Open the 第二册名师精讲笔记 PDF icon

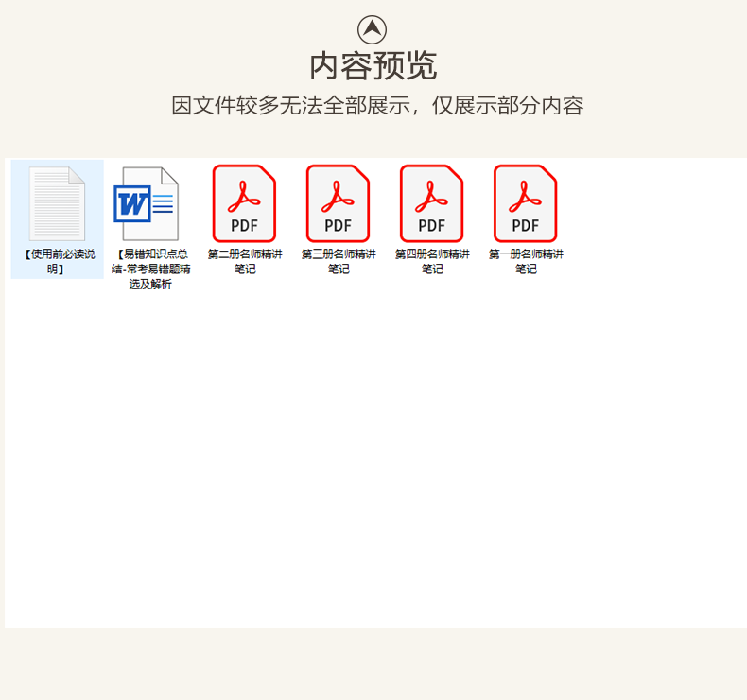click(244, 203)
